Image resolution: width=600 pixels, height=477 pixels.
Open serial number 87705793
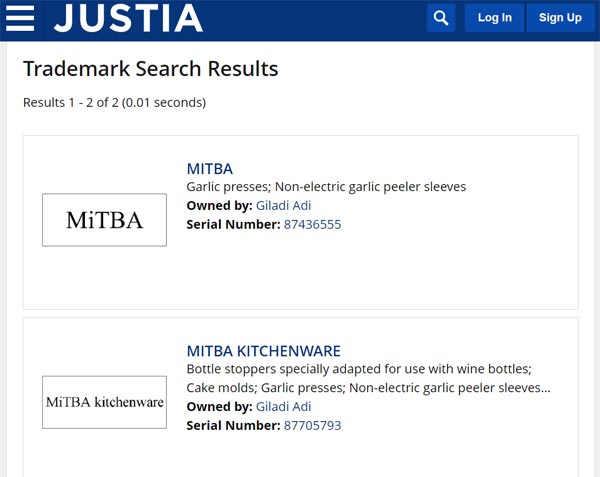(312, 425)
